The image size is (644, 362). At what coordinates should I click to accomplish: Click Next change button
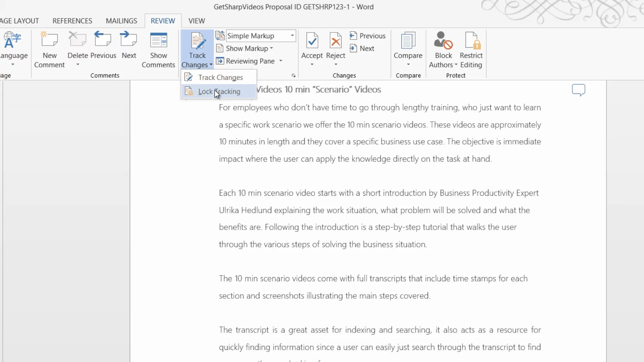[362, 49]
